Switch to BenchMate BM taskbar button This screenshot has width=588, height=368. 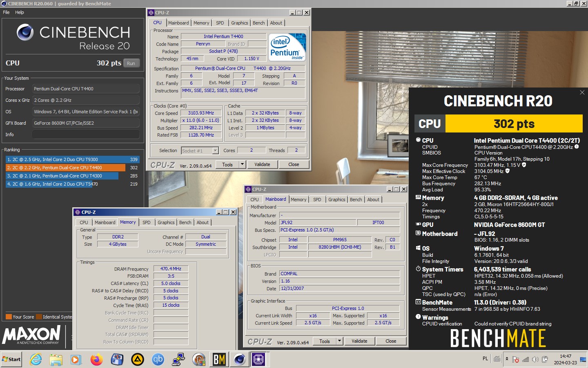pos(219,359)
